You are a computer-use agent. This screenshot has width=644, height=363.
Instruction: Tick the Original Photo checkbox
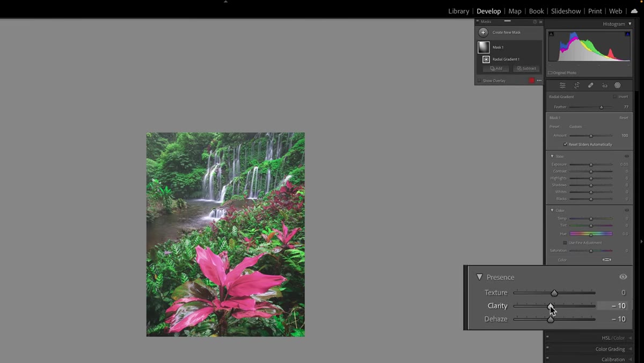[x=550, y=72]
